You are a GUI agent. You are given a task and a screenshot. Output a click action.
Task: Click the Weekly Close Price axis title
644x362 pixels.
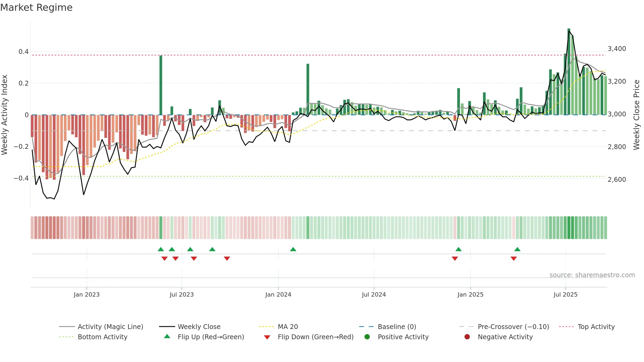pyautogui.click(x=636, y=115)
